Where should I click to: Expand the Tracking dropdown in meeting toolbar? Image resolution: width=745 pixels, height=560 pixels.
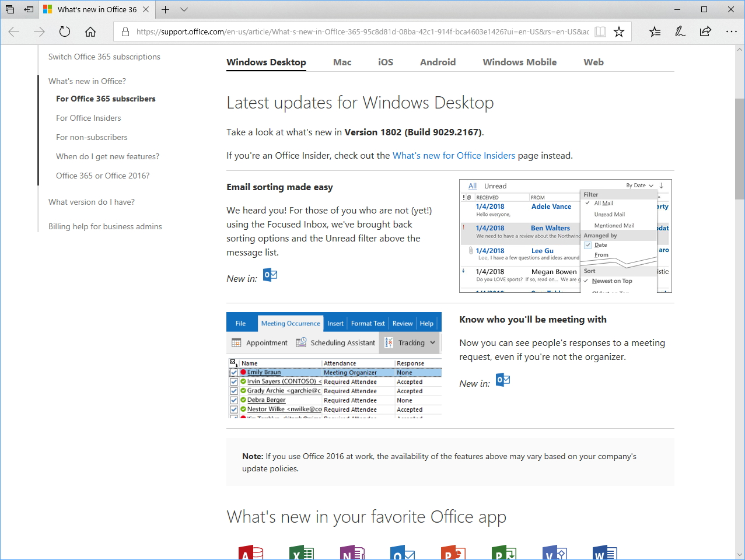pos(432,342)
